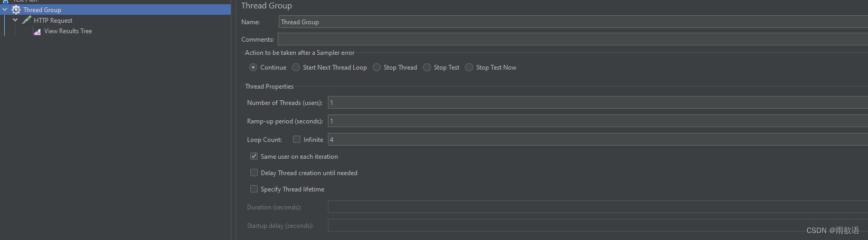Choose Start Next Thread Loop option
The height and width of the screenshot is (240, 868).
296,68
